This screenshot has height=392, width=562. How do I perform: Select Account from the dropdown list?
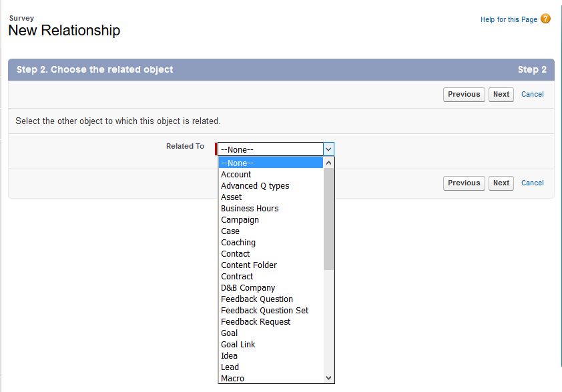pyautogui.click(x=236, y=175)
